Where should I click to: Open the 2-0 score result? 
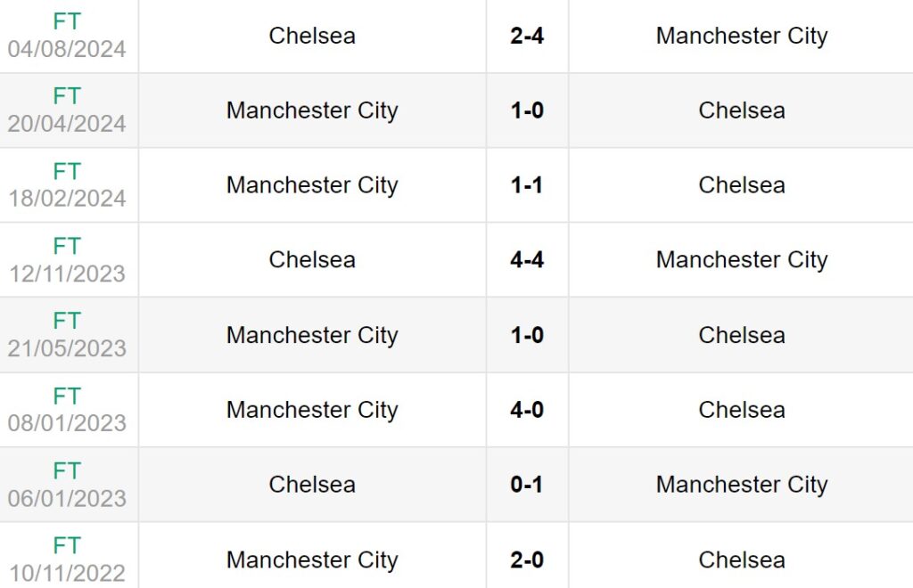527,559
